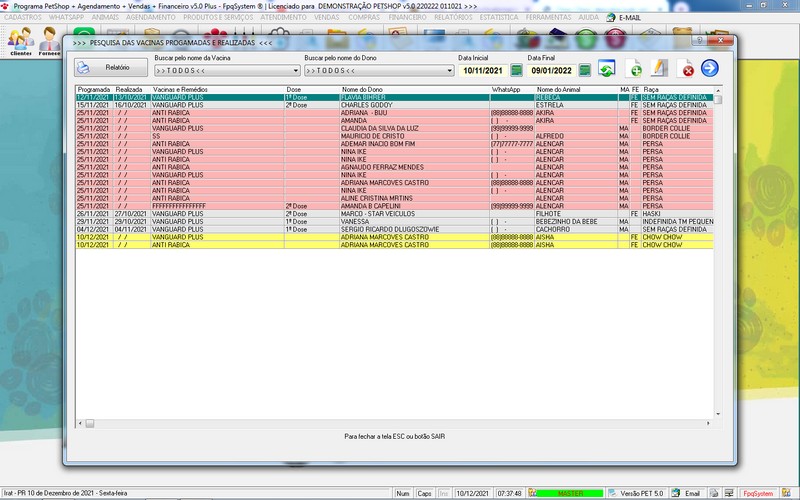This screenshot has height=500, width=800.
Task: Select the MAURICIO DE CRISTO row
Action: point(394,136)
